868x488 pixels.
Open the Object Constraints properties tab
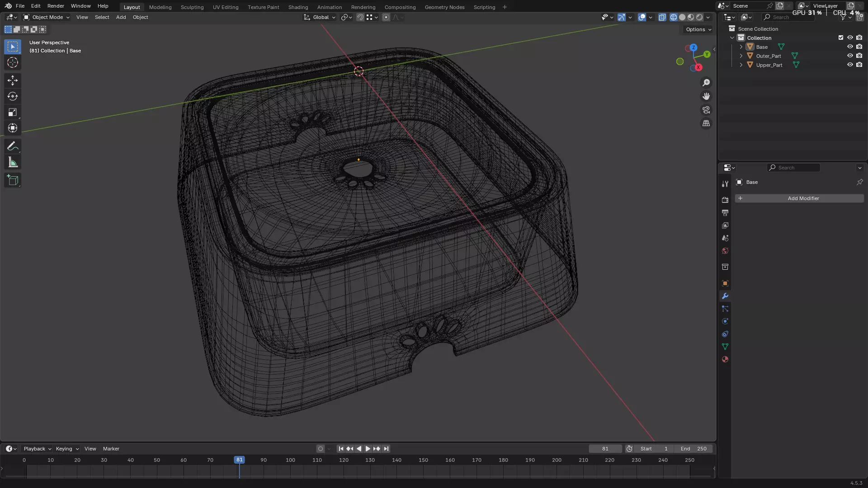tap(725, 334)
